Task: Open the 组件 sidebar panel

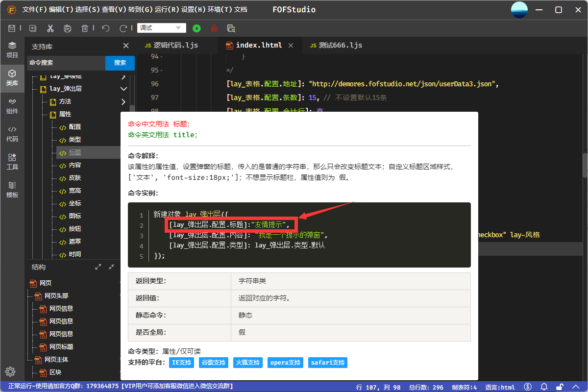Action: coord(12,105)
